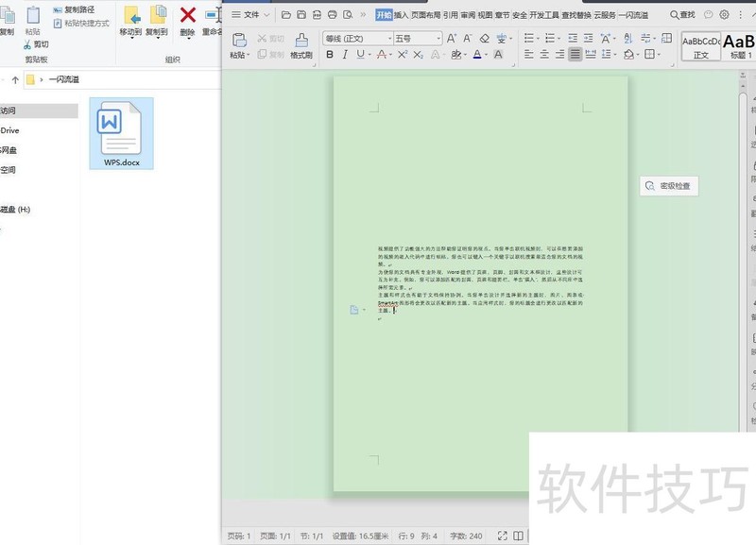This screenshot has width=756, height=545.
Task: Click the character shading A icon
Action: click(498, 55)
